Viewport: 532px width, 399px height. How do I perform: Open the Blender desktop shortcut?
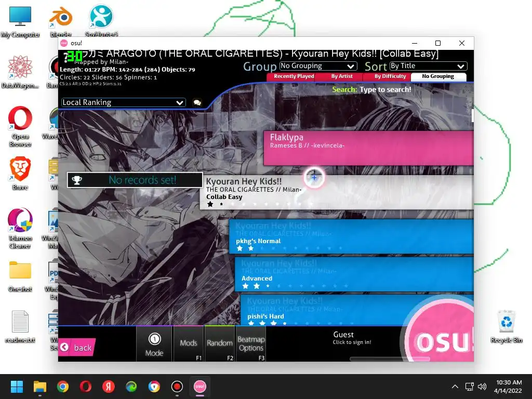pos(61,22)
